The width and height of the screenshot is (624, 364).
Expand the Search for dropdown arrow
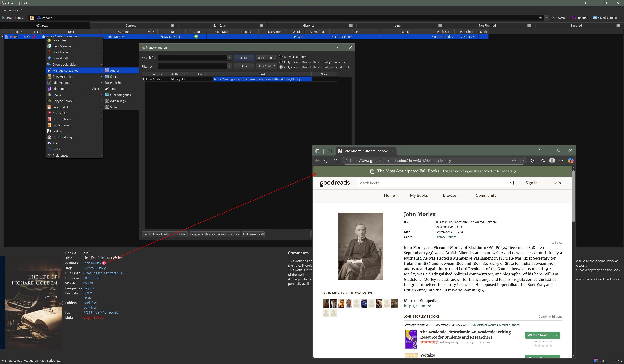coord(229,58)
